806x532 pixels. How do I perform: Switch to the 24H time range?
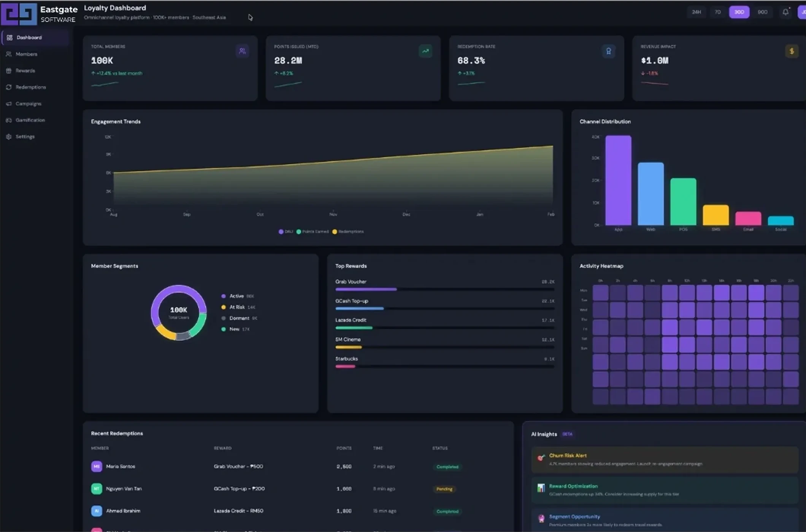point(697,12)
